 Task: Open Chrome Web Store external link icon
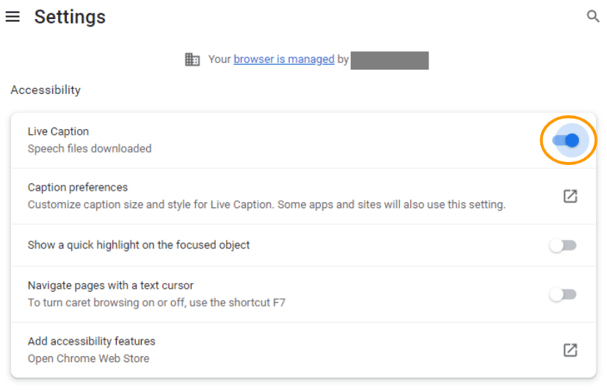point(570,350)
